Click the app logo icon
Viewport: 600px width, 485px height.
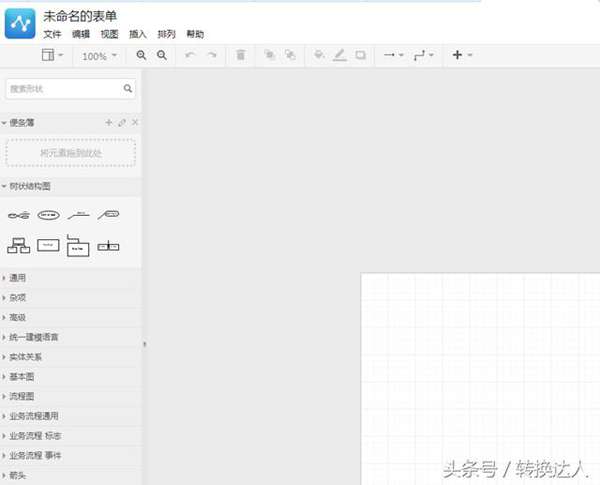[x=20, y=24]
